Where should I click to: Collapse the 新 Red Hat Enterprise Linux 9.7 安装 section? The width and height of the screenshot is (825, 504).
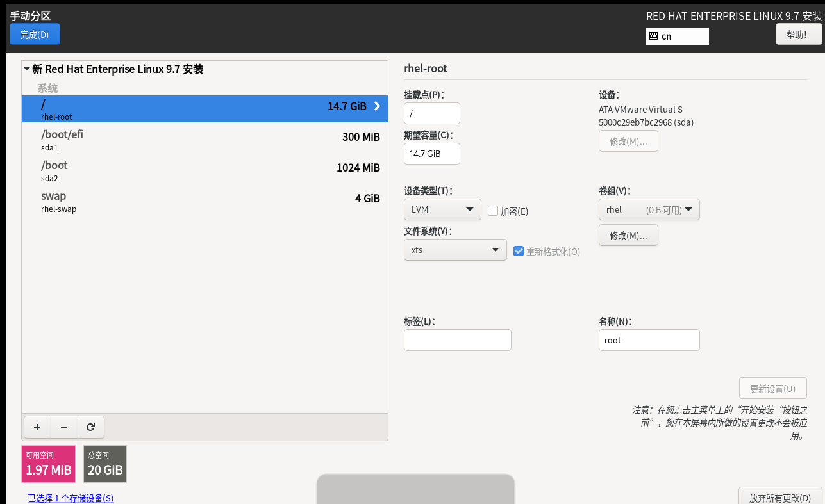[26, 69]
